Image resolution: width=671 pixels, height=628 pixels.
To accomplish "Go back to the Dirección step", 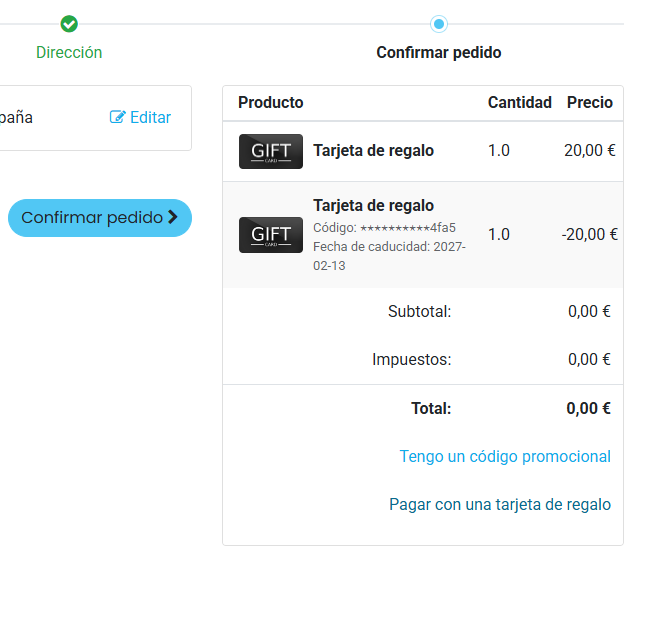I will point(69,52).
